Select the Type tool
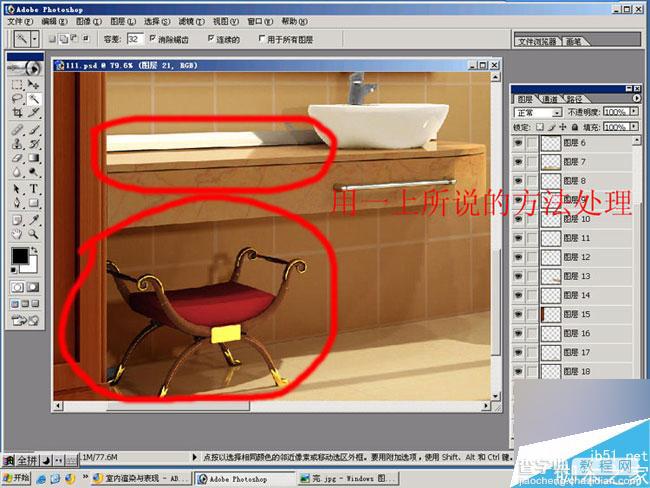Screen dimensions: 650x488 tap(34, 189)
